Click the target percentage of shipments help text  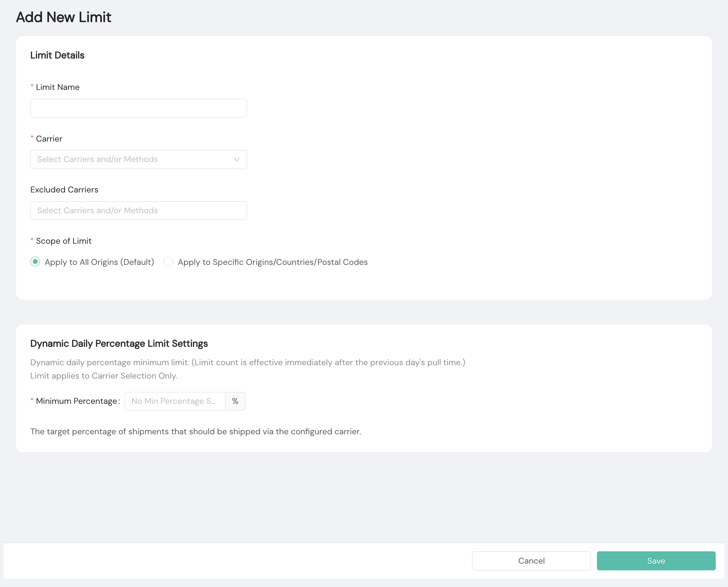[195, 432]
